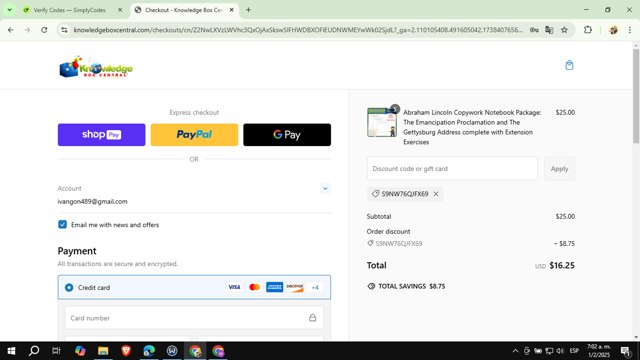Open the Chrome three-dot menu
Screen dimensions: 640x360
pyautogui.click(x=630, y=30)
